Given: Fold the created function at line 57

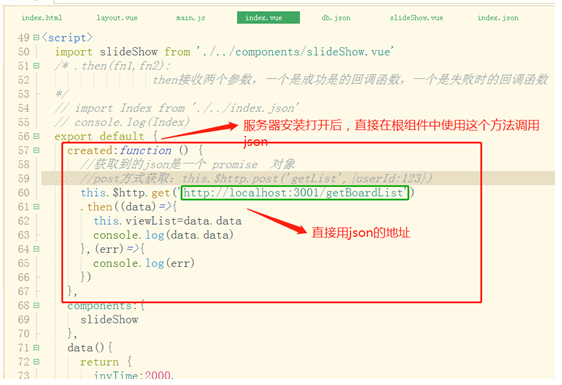Looking at the screenshot, I should tap(36, 150).
